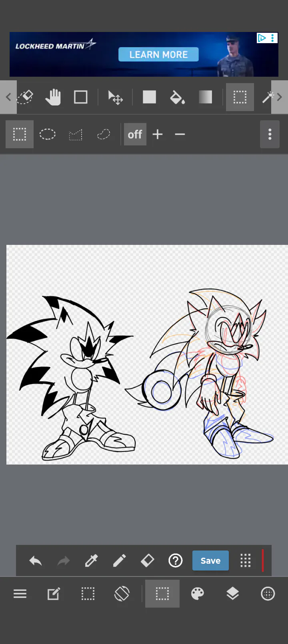Open the active selection tool button
Screen dimensions: 288x644
[x=162, y=594]
